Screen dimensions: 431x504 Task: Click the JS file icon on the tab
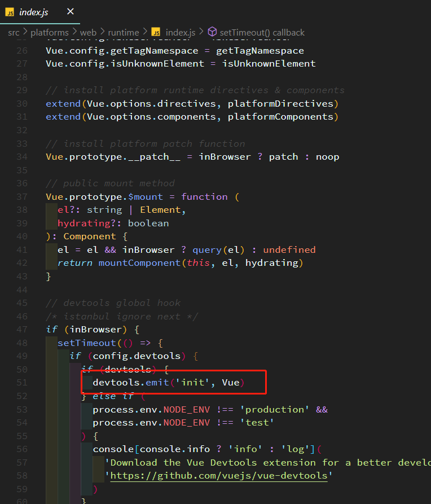10,12
